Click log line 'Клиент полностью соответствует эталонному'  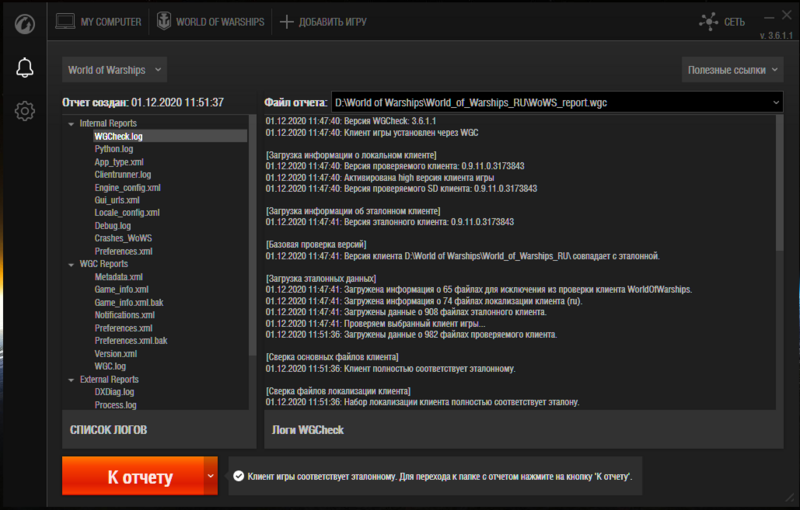tap(390, 369)
